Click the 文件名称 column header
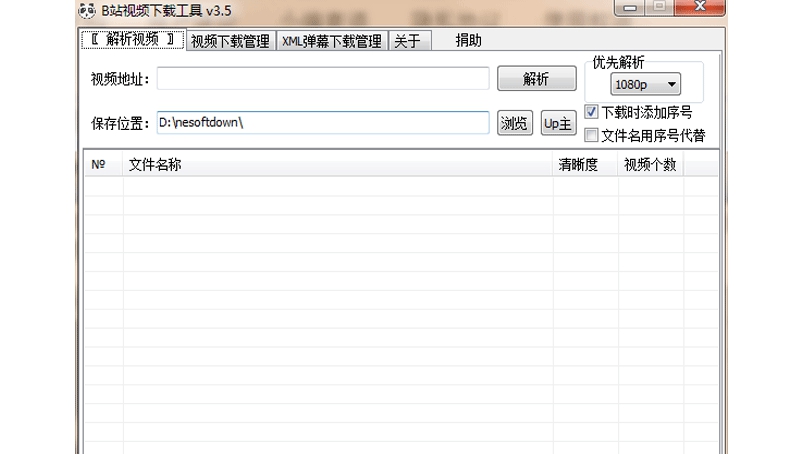This screenshot has height=454, width=800. 337,164
